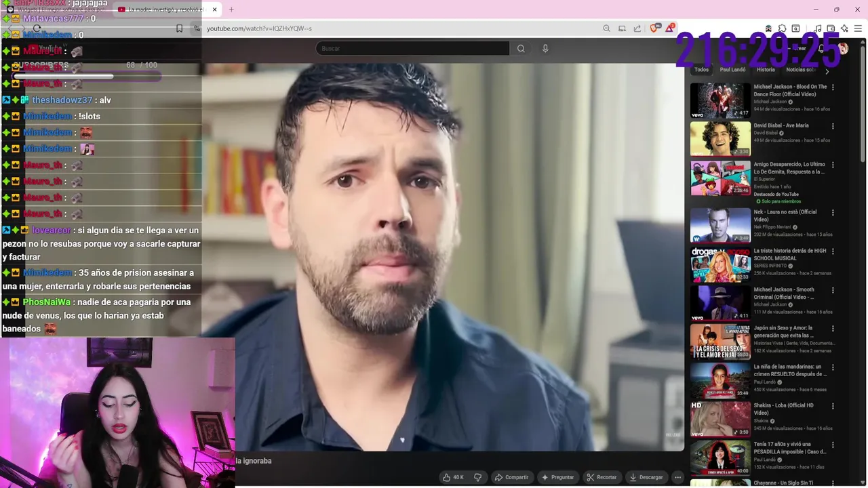This screenshot has width=868, height=488.
Task: Open the Brave Rewards triangle icon
Action: coord(670,28)
